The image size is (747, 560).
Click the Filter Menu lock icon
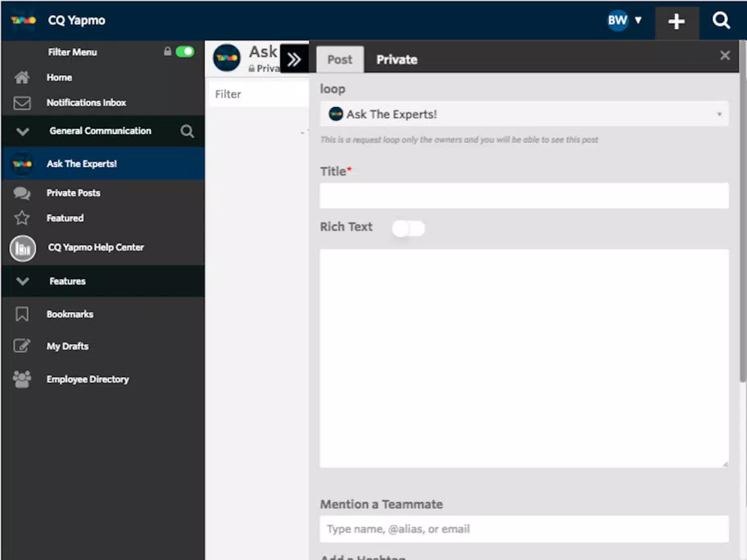click(167, 51)
